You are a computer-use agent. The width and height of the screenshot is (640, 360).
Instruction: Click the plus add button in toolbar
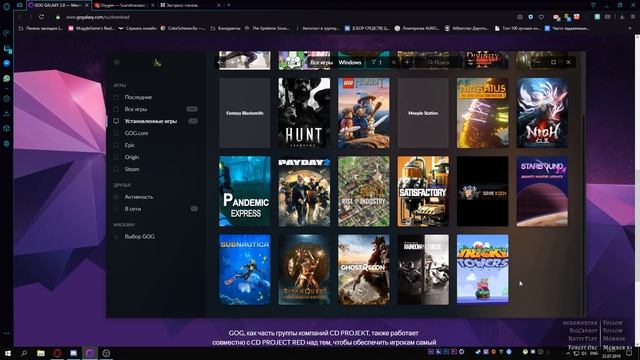pyautogui.click(x=407, y=62)
